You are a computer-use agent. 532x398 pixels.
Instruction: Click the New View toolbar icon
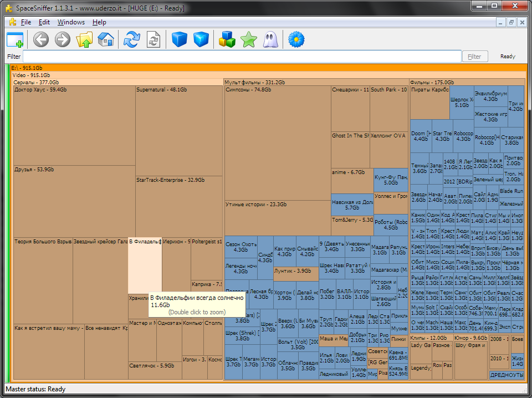(15, 39)
